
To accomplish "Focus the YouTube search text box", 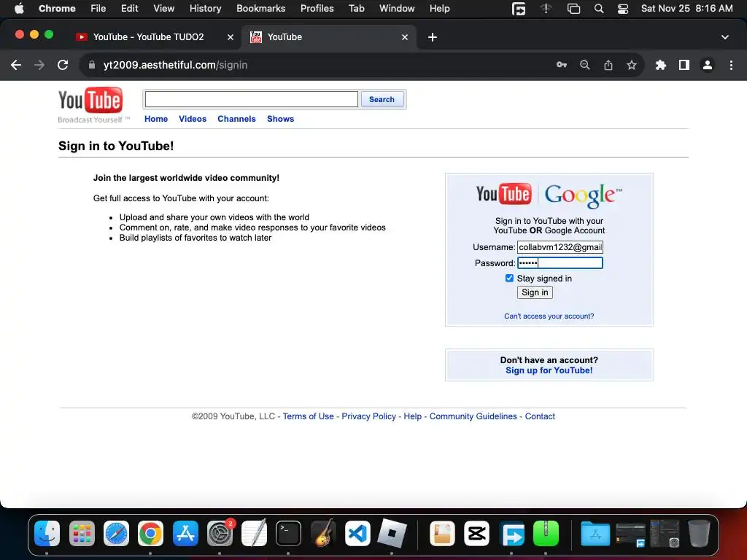I will click(x=252, y=99).
